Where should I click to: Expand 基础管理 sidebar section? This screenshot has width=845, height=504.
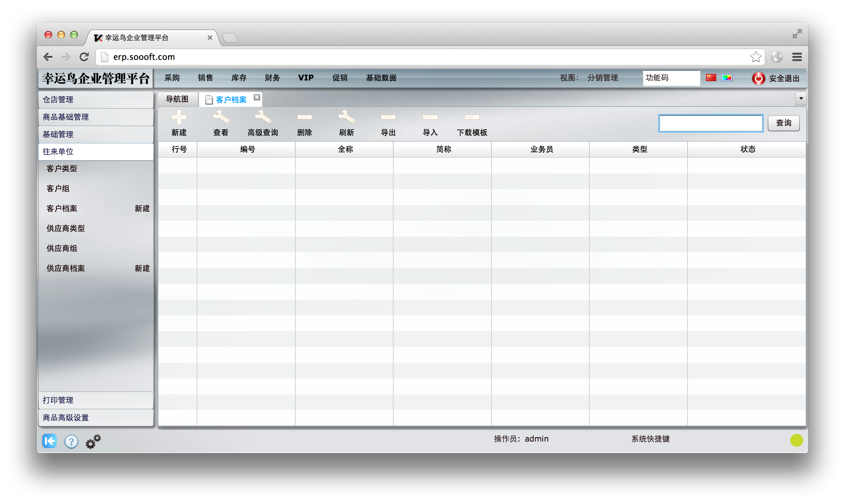coord(96,134)
